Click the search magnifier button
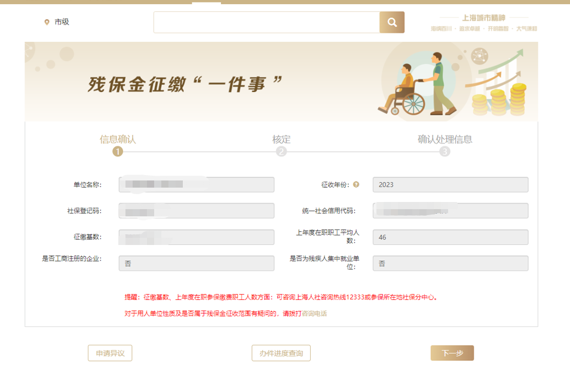This screenshot has height=392, width=570. point(392,22)
